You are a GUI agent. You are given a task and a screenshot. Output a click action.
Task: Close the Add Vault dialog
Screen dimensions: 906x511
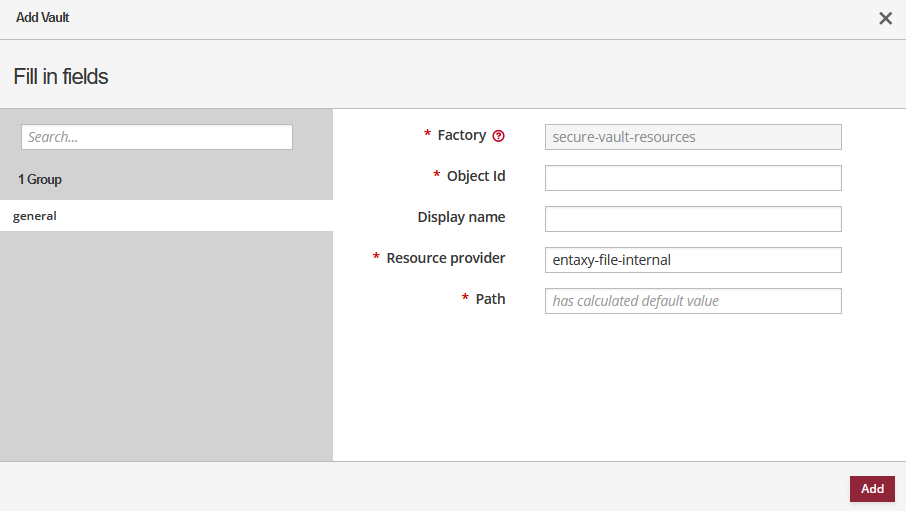click(x=885, y=18)
